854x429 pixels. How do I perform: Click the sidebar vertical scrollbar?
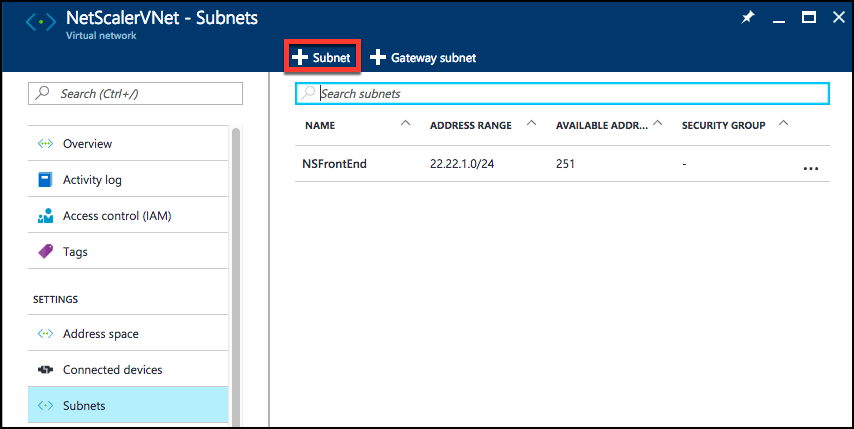click(x=236, y=276)
